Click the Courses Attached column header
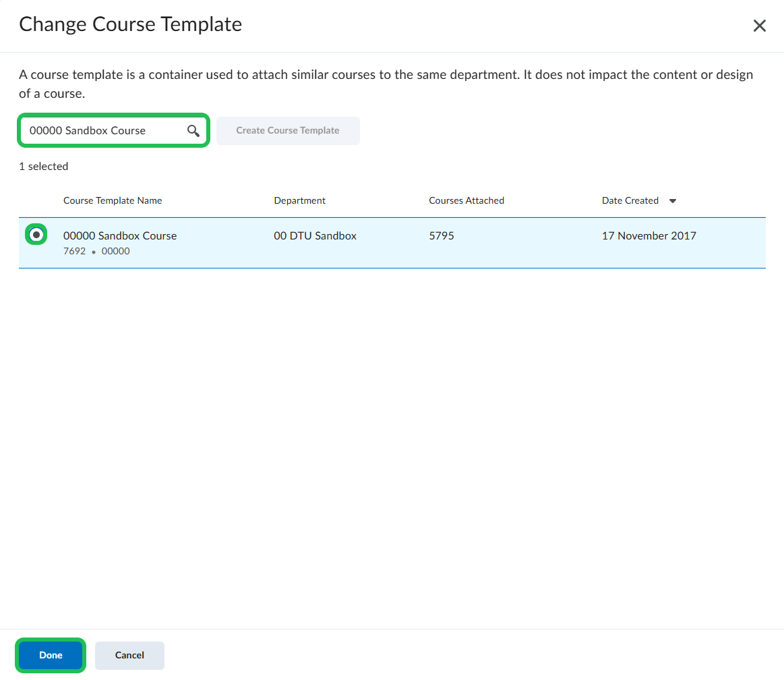Screen dimensions: 784x680 click(x=466, y=200)
